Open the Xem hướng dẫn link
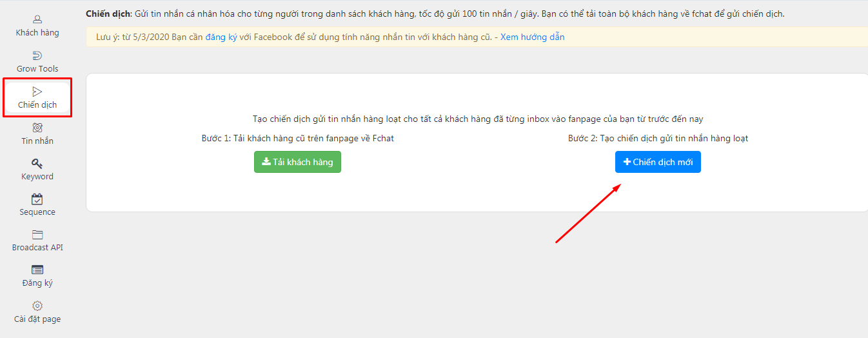Screen dimensions: 868x338 pyautogui.click(x=533, y=37)
